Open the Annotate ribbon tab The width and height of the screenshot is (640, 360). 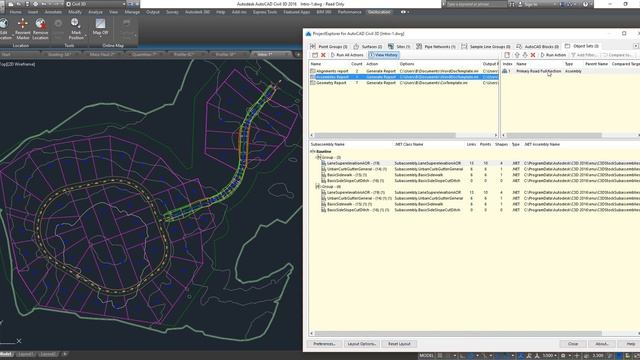(53, 12)
